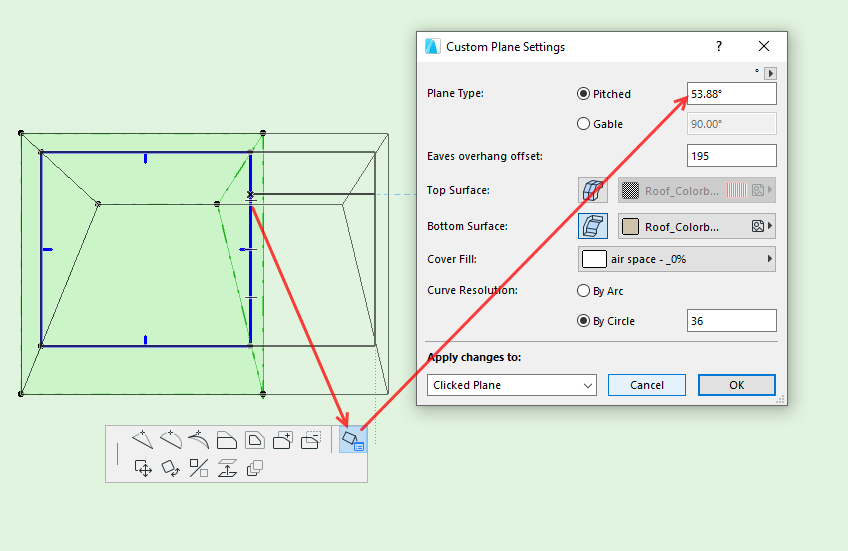Open the dialog help question mark
The width and height of the screenshot is (848, 551).
pyautogui.click(x=719, y=47)
